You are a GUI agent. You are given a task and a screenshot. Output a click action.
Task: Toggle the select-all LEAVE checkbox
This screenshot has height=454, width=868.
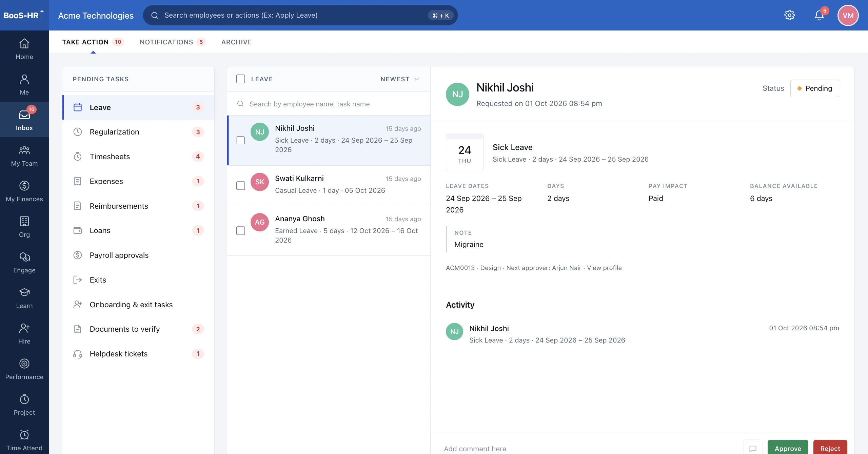(x=240, y=79)
